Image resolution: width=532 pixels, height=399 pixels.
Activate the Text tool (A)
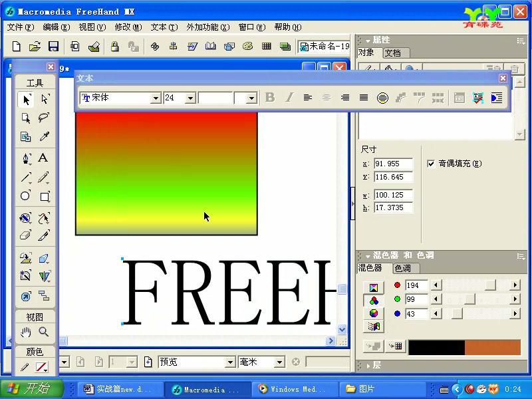tap(43, 158)
